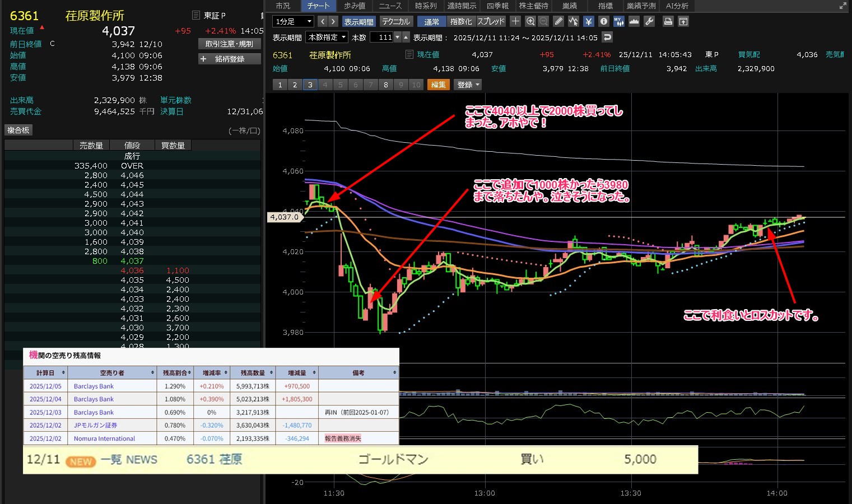Toggle 指数化 indexed chart mode
Screen dimensions: 852x504
[461, 22]
